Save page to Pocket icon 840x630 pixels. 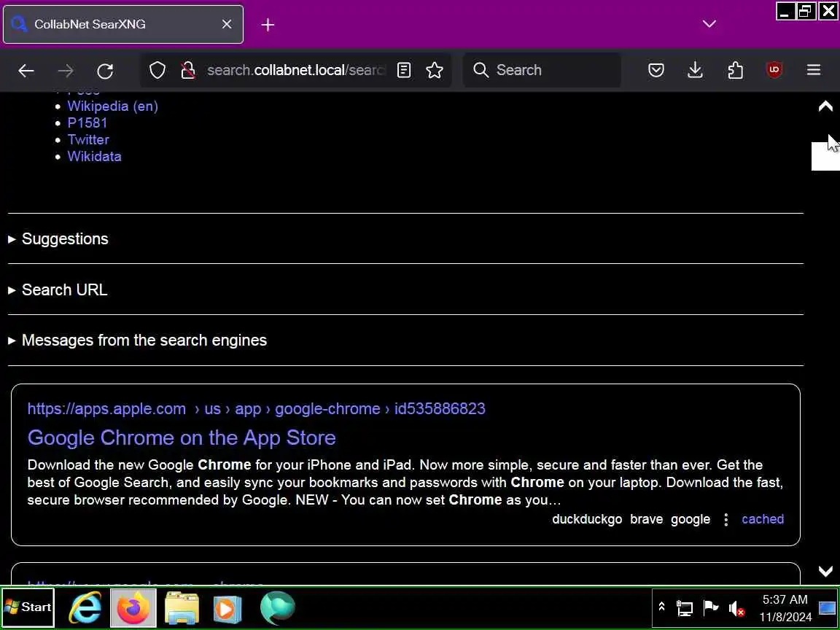pyautogui.click(x=656, y=70)
